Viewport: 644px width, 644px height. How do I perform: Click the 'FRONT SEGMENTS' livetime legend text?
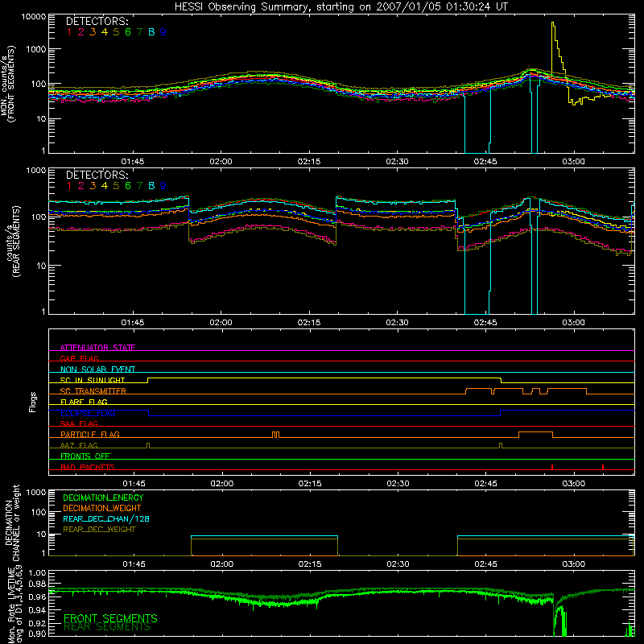[110, 618]
